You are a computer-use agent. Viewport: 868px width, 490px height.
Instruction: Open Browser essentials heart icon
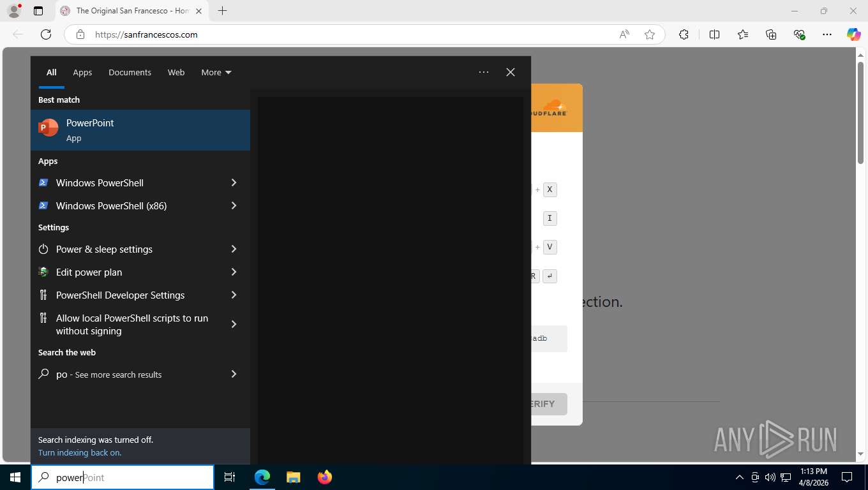point(799,34)
